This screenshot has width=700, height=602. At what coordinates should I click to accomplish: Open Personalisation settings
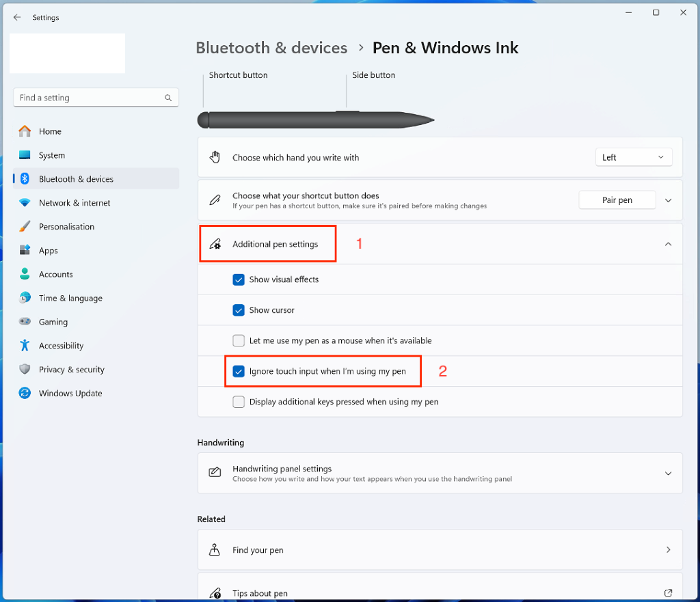96,226
